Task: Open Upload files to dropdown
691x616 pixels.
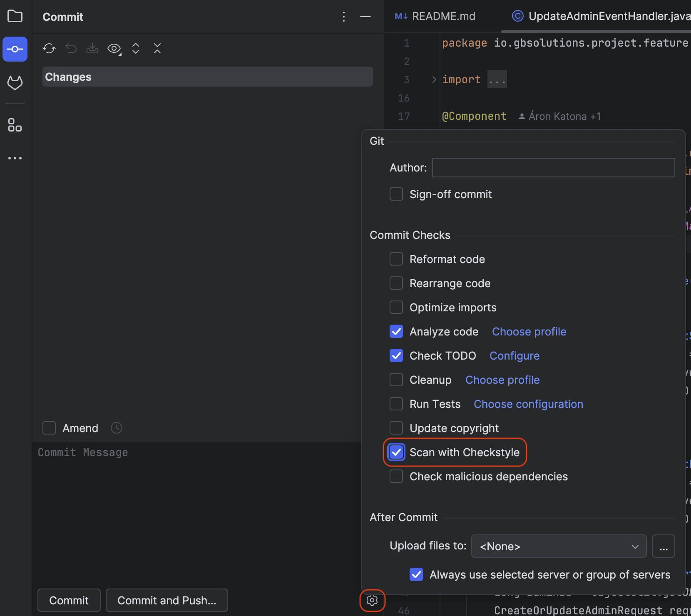Action: pos(559,546)
